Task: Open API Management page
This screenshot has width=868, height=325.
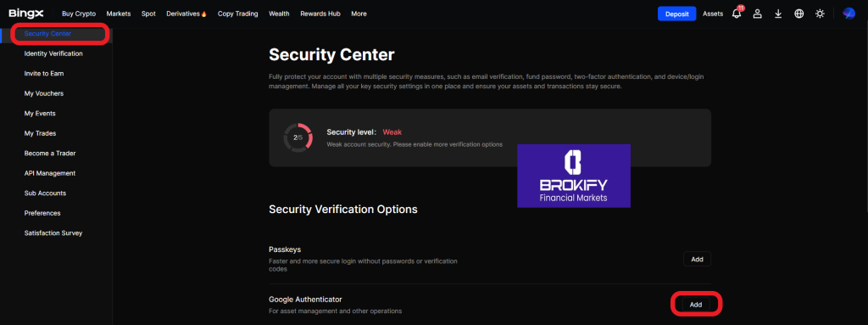Action: (x=50, y=174)
